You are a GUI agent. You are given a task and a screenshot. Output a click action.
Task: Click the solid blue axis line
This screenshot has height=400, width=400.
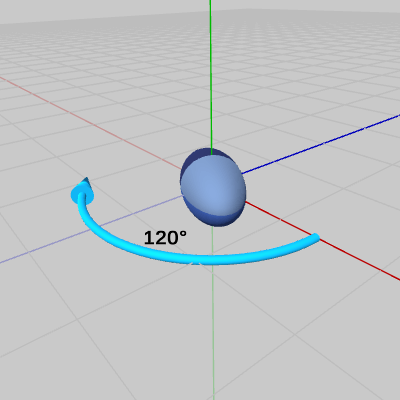[321, 144]
